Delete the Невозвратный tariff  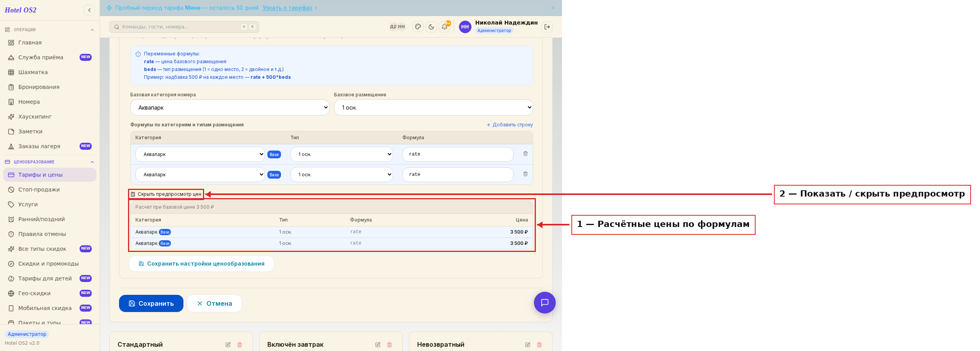[x=539, y=345]
